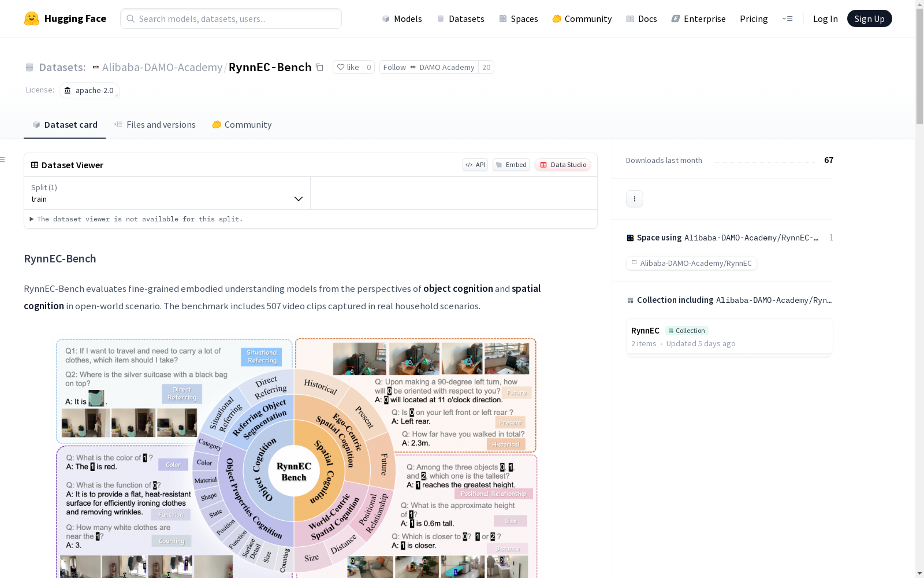Open the dataset viewer API button

475,165
